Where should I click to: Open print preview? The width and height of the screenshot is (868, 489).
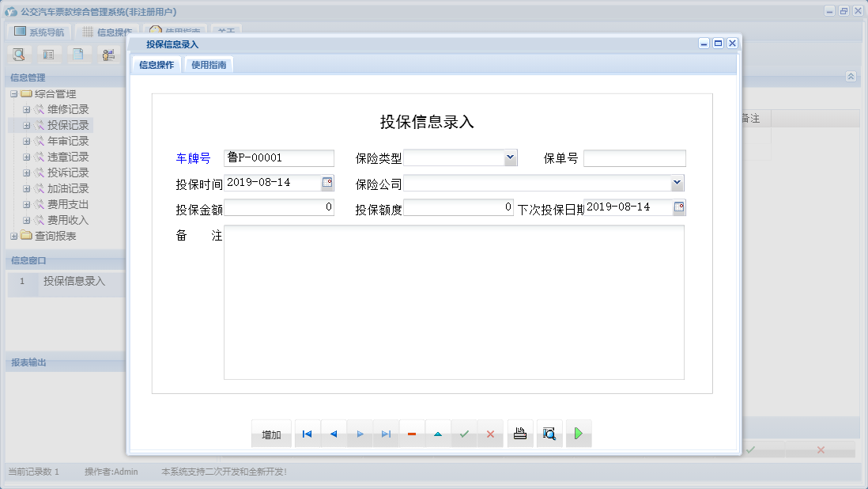click(549, 433)
